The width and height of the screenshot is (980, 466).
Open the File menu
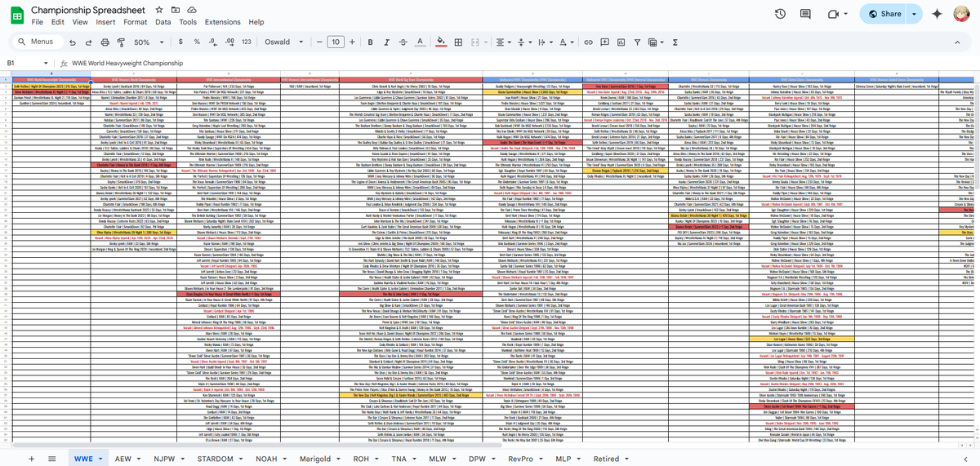click(37, 22)
